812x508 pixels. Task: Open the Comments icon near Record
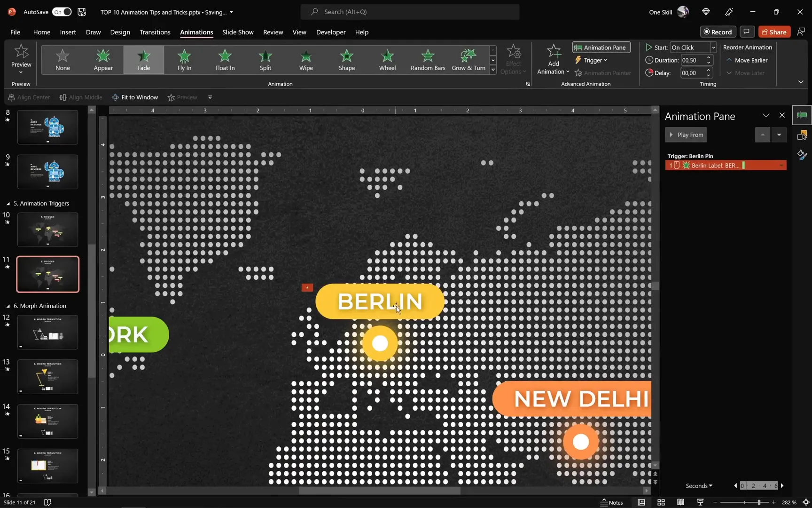click(x=746, y=32)
